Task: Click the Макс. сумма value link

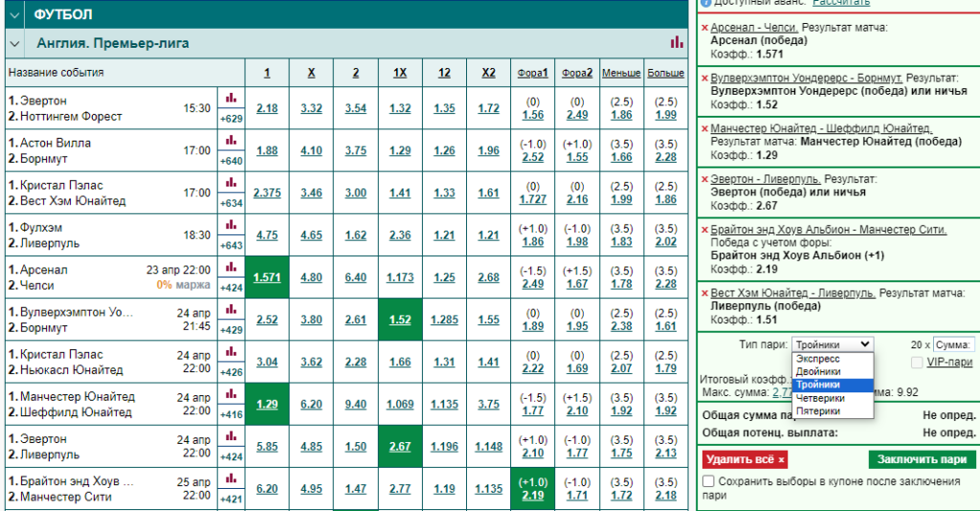Action: tap(782, 392)
